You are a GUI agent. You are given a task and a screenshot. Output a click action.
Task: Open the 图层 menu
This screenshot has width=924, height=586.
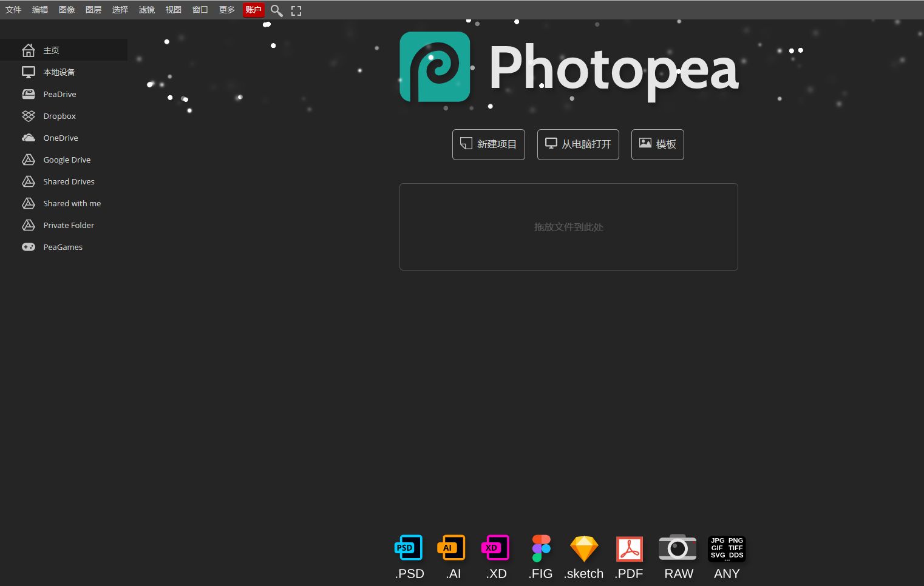pos(93,10)
